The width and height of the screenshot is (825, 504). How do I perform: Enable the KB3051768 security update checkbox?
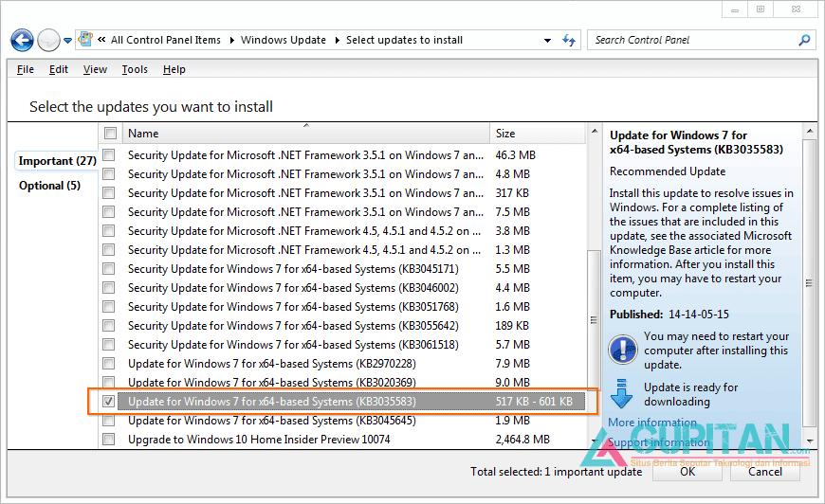pos(108,306)
